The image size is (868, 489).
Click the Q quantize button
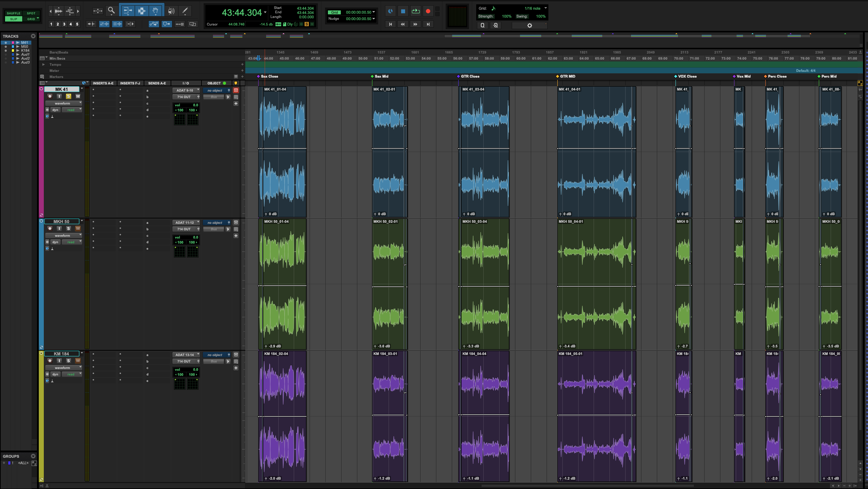pos(482,25)
